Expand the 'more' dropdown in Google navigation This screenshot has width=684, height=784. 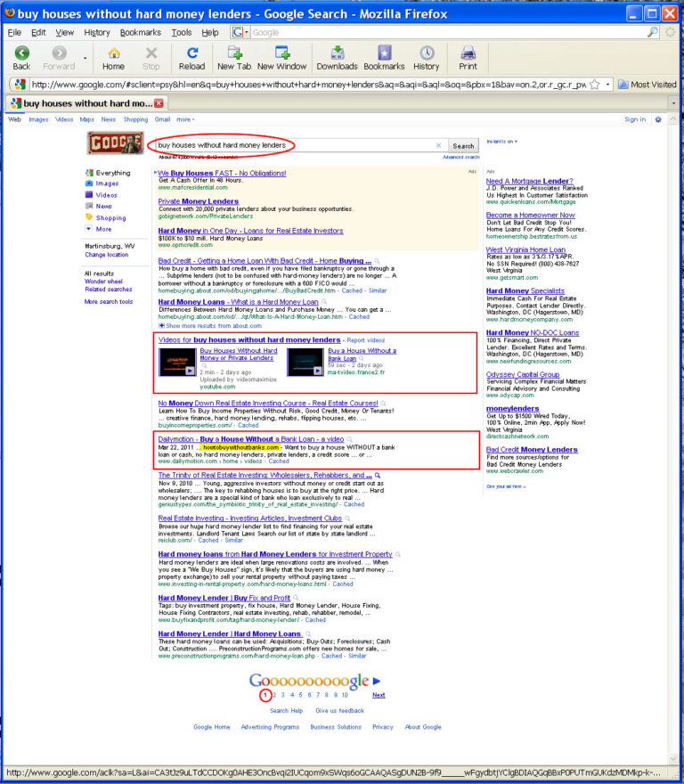(x=185, y=119)
